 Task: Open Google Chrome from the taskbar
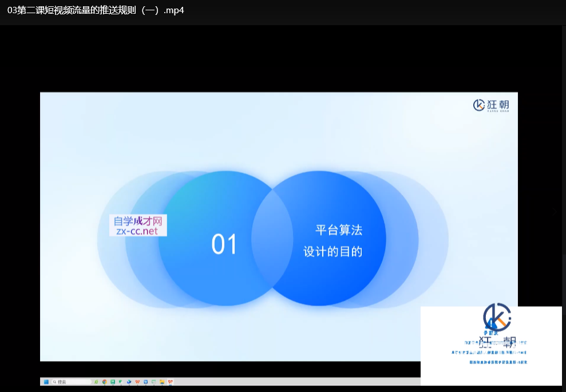[x=104, y=382]
